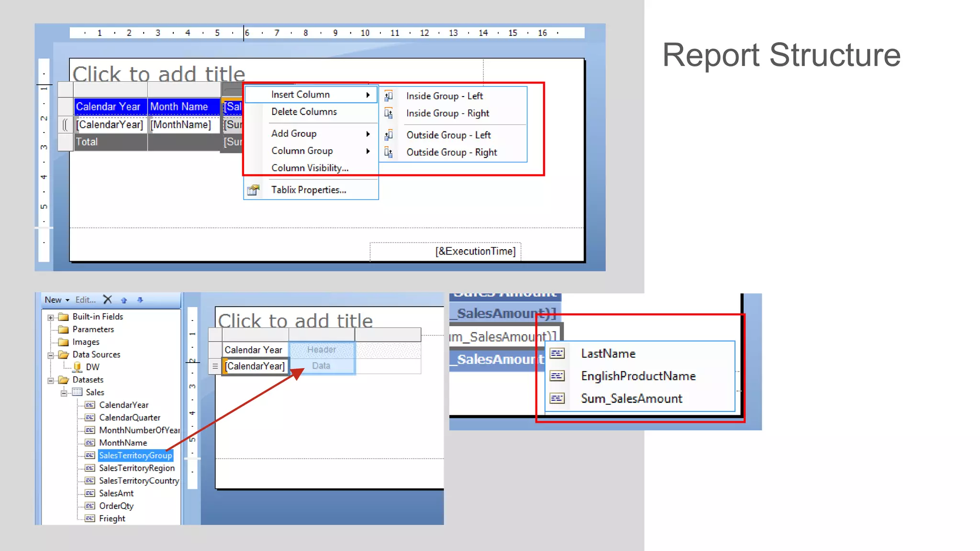Click the field icon beside CalendarQuarter
The height and width of the screenshot is (551, 980).
click(90, 418)
